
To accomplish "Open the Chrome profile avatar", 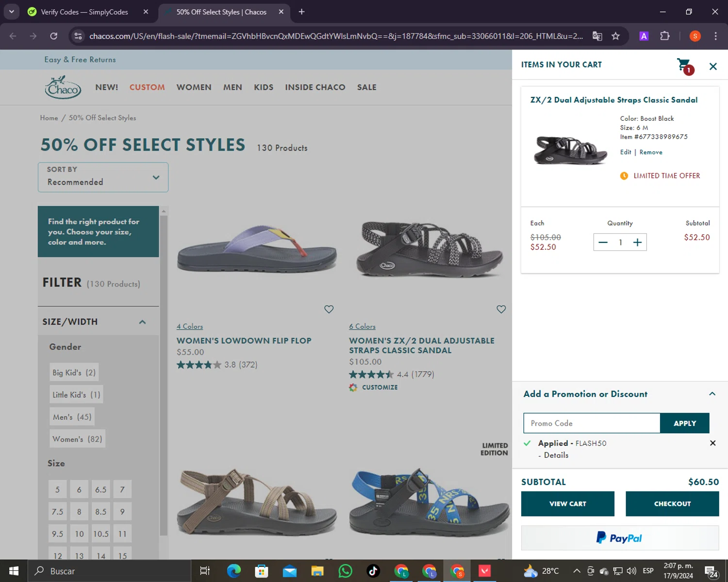I will (695, 36).
